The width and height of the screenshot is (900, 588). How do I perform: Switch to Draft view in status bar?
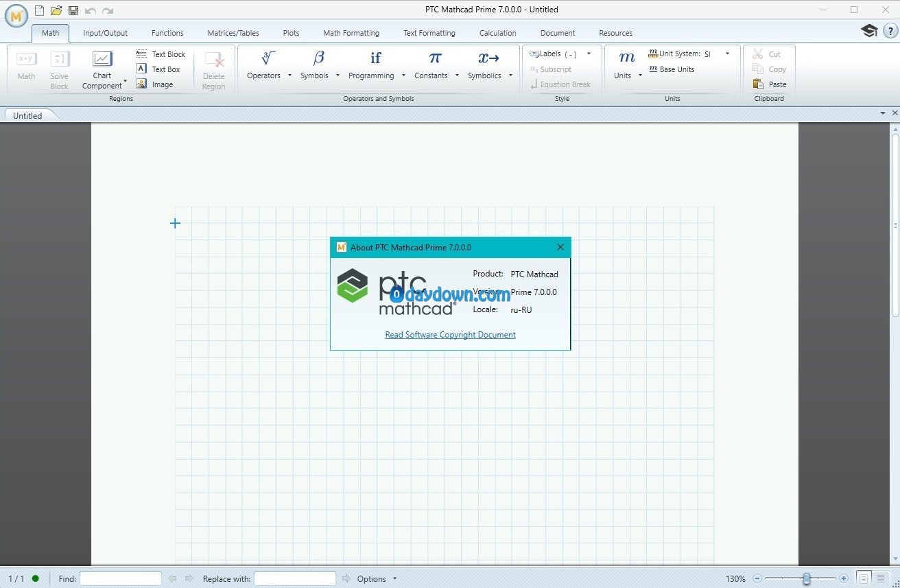tap(881, 578)
